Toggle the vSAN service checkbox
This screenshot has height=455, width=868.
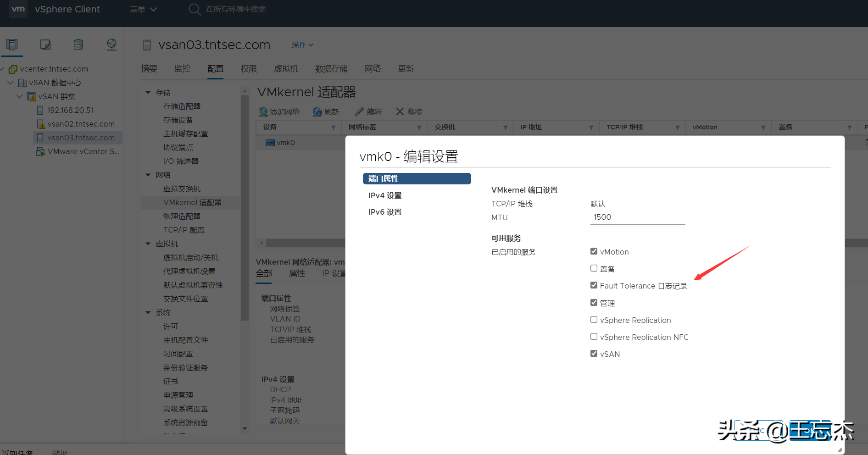[594, 354]
